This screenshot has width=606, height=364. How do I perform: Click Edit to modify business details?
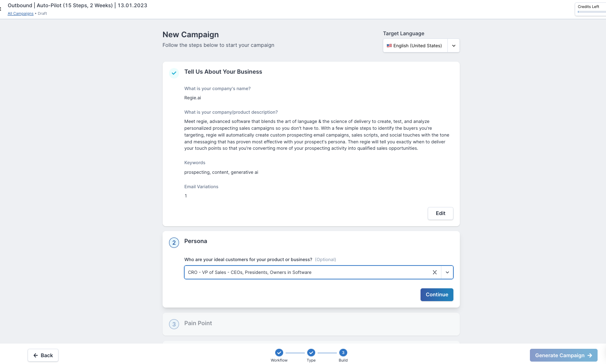tap(440, 213)
